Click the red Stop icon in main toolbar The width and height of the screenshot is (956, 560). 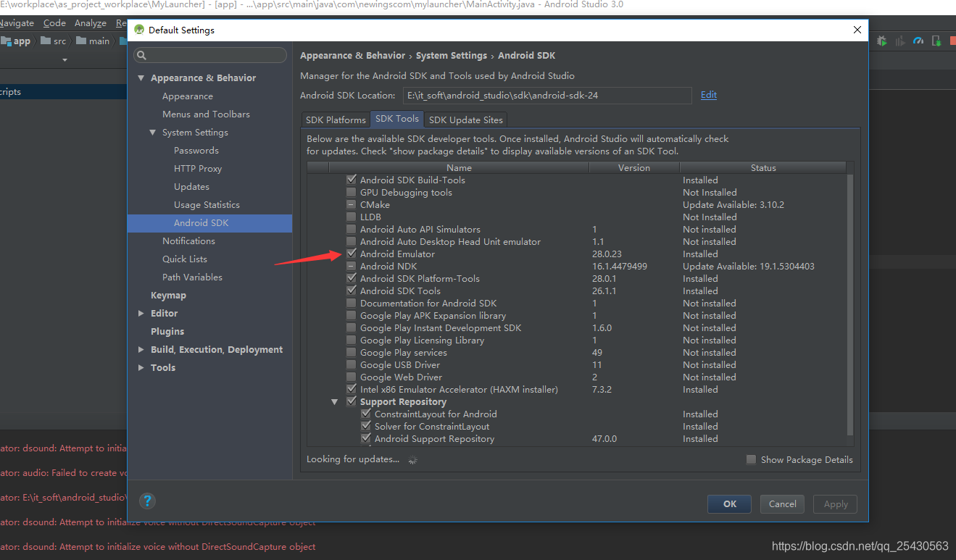click(953, 41)
